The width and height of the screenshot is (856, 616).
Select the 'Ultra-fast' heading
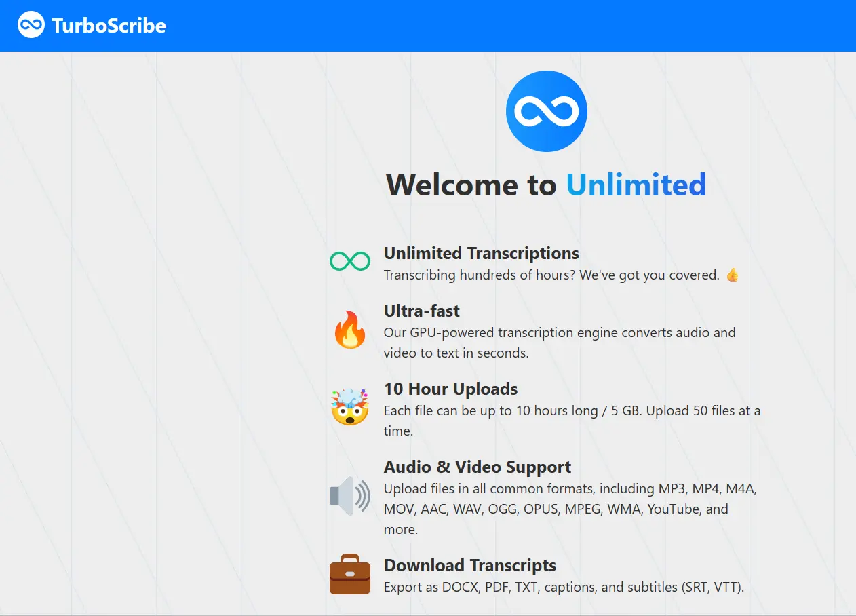tap(422, 311)
